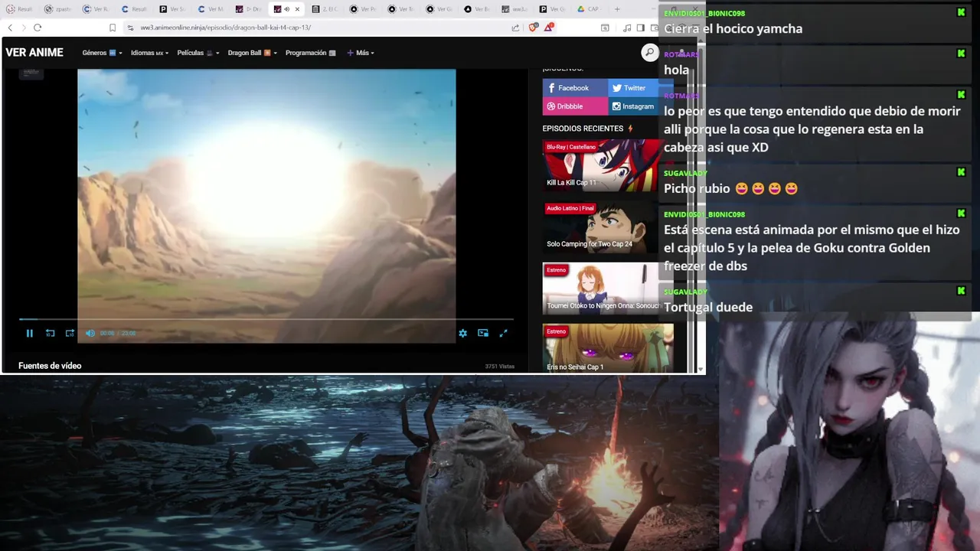Click the video time display 00:08
Screen dimensions: 980x551
(x=106, y=334)
